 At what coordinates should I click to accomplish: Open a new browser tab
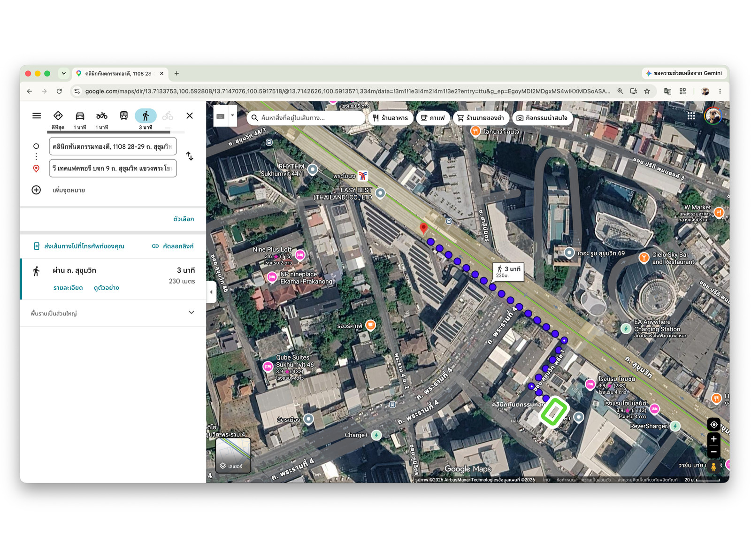176,73
